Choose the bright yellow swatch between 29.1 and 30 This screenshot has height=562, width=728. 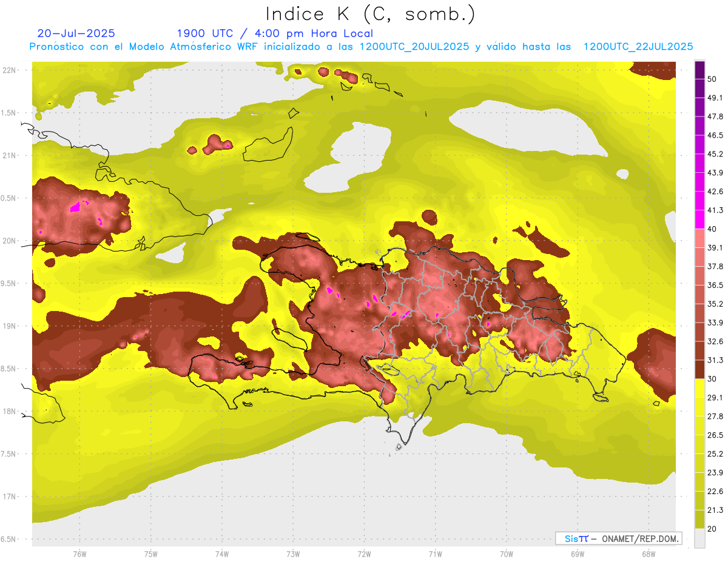tap(699, 387)
